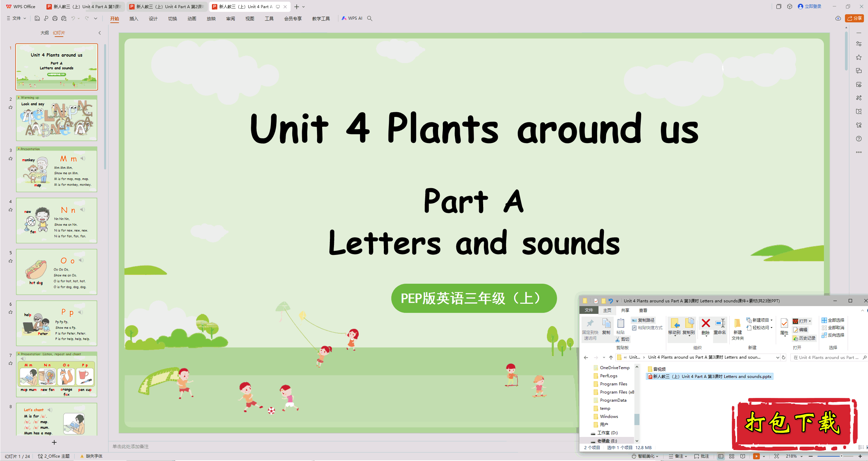Viewport: 868px width, 461px height.
Task: Click the notes field 单击此处添加备注
Action: [131, 446]
